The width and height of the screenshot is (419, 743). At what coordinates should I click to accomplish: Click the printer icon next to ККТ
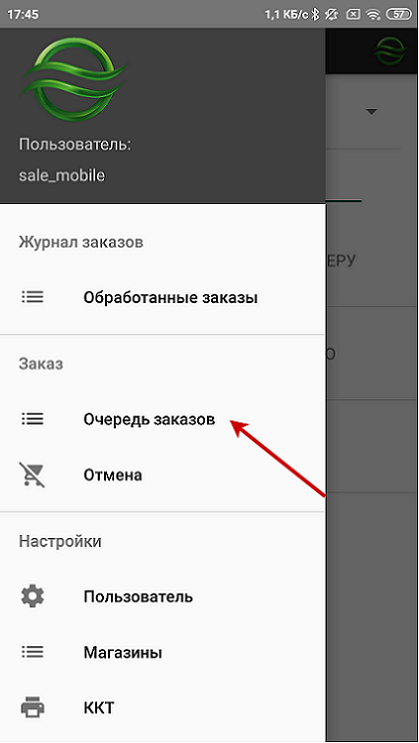[x=33, y=708]
